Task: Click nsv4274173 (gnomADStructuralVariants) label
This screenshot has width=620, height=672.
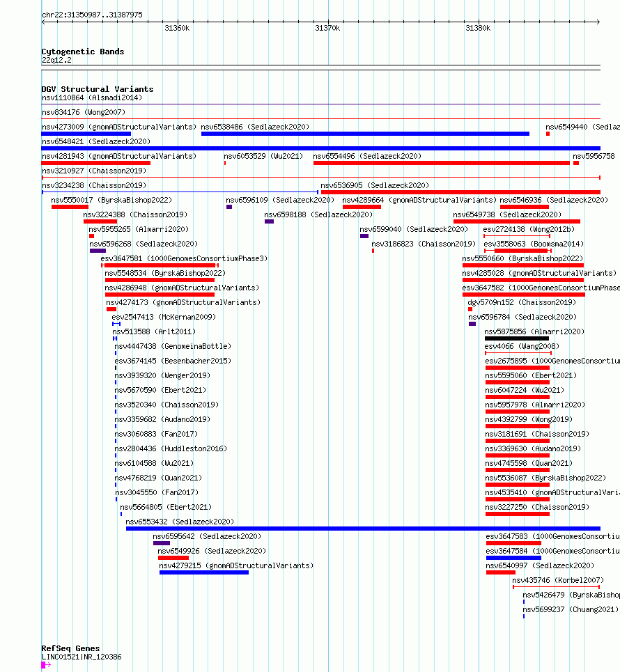Action: point(183,302)
